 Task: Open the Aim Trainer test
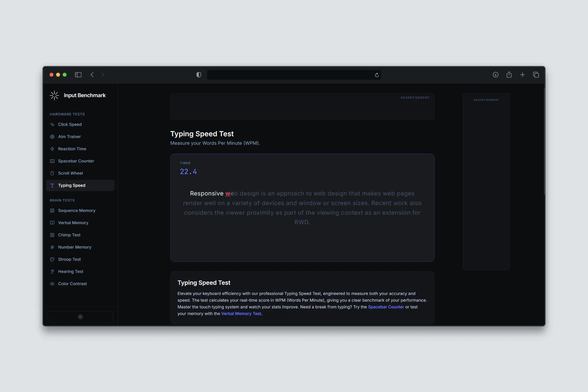pyautogui.click(x=80, y=137)
